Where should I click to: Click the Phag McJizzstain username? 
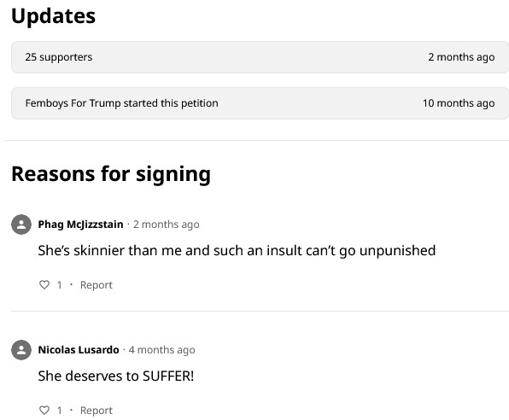[80, 225]
